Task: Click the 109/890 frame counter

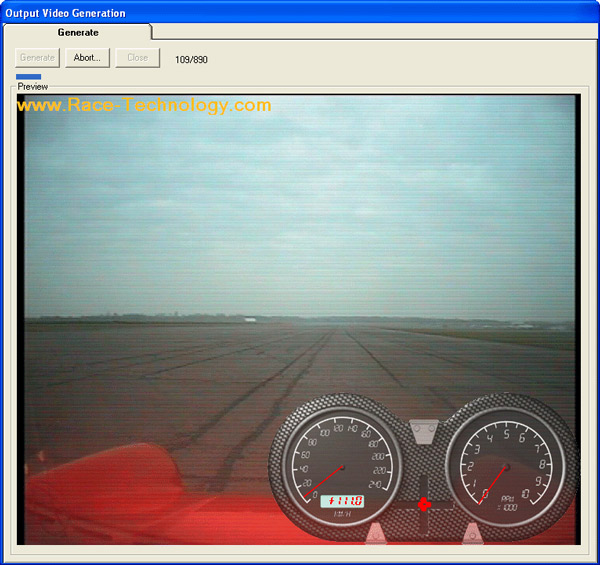Action: point(191,59)
